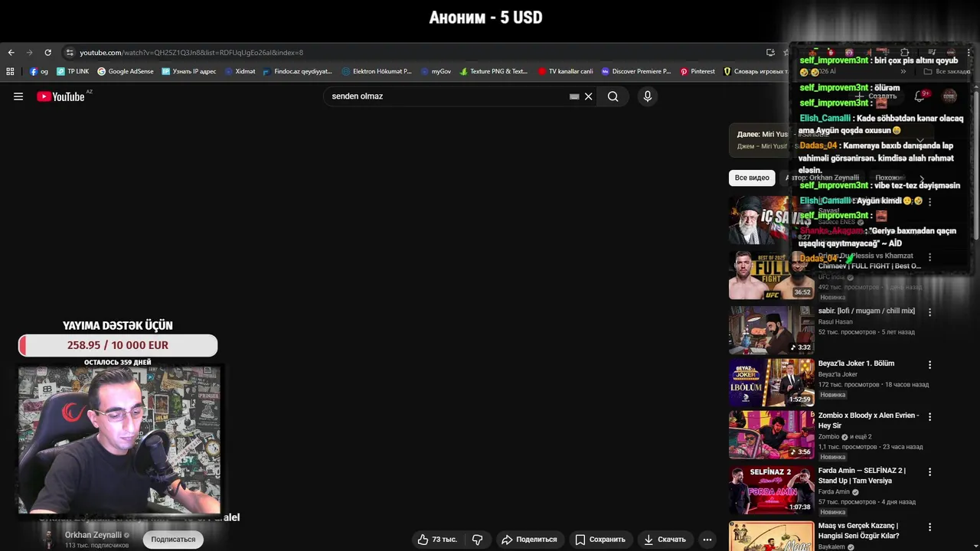Image resolution: width=980 pixels, height=551 pixels.
Task: Like the video with thumbs up
Action: tap(437, 540)
